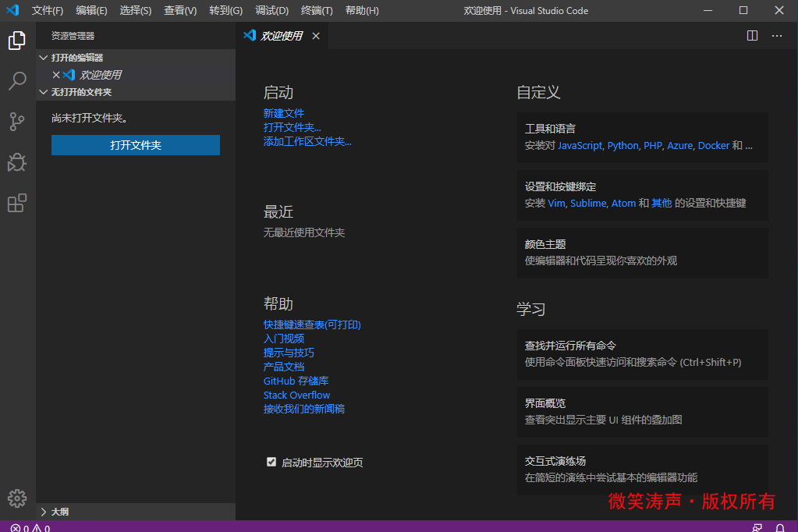Select the 欢迎使用 editor tab
798x532 pixels.
[x=282, y=36]
